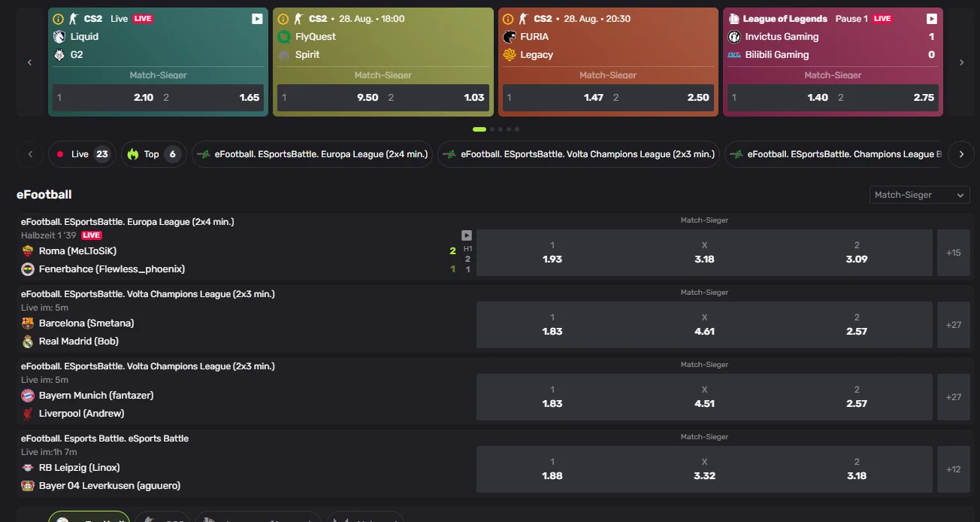Move the league filter bar to the left
Image resolution: width=980 pixels, height=522 pixels.
pos(30,154)
